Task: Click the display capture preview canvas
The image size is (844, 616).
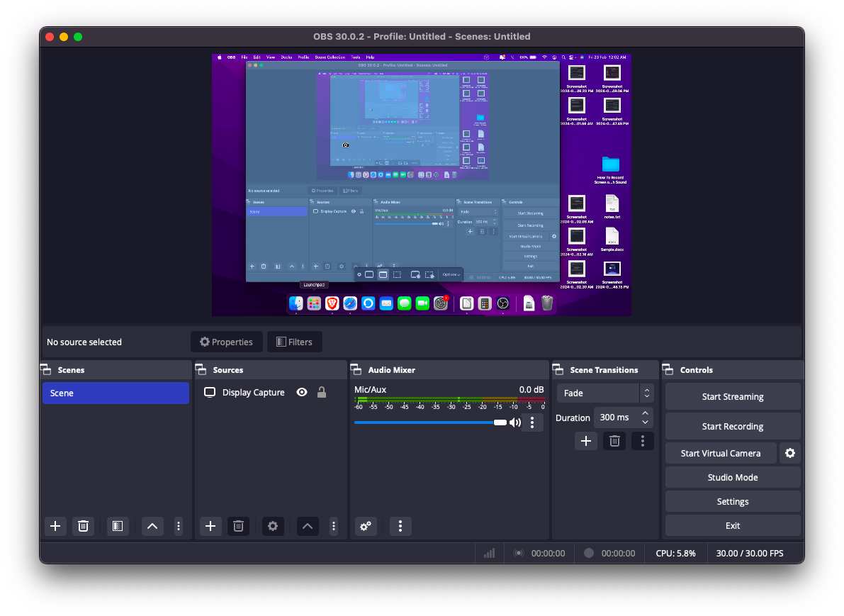Action: [422, 185]
